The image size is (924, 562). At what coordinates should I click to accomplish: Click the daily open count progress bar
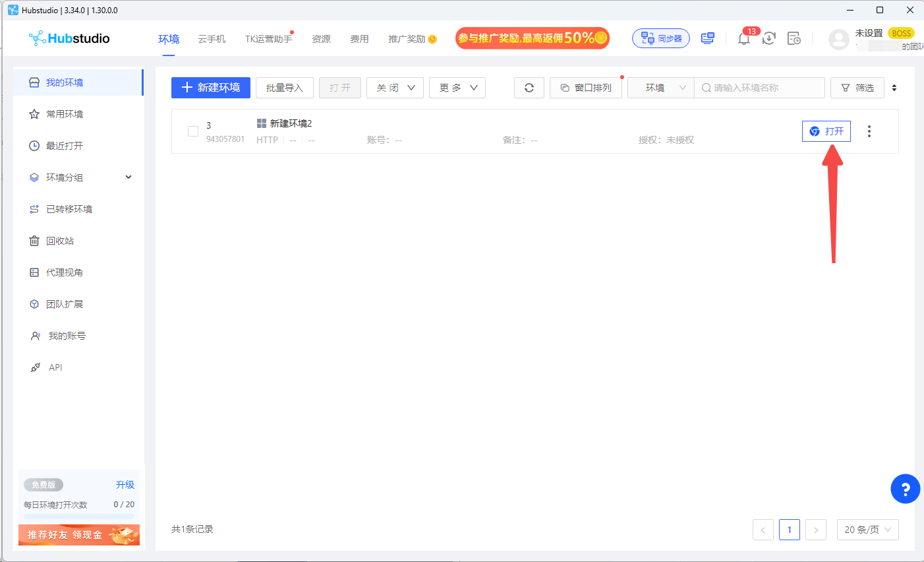[x=79, y=516]
